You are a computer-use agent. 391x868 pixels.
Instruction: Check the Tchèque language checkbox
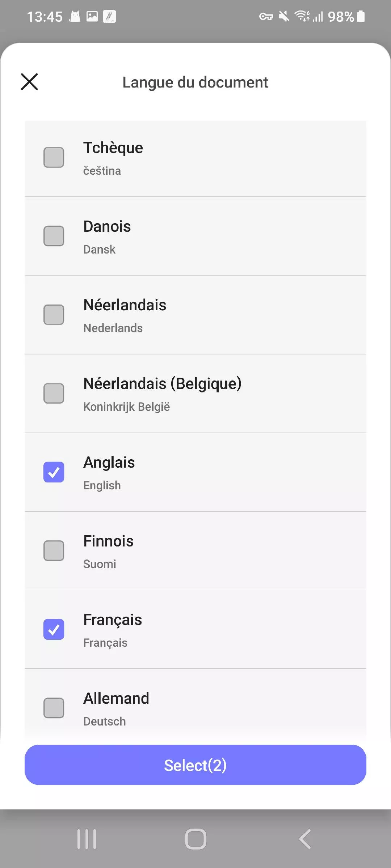click(54, 157)
